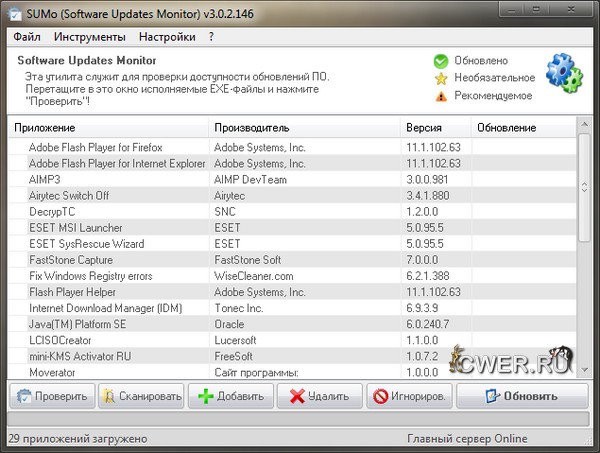Click the vertical scrollbar thumb

click(x=584, y=187)
